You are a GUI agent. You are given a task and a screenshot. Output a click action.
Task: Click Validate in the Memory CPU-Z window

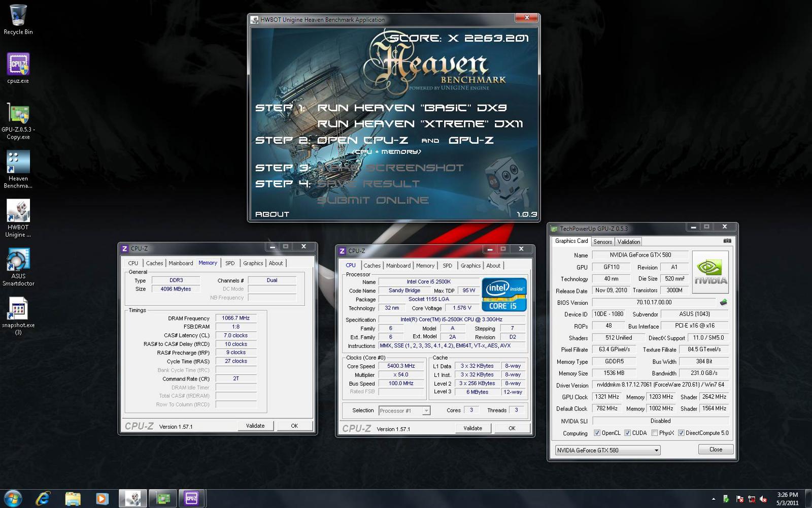pyautogui.click(x=255, y=426)
